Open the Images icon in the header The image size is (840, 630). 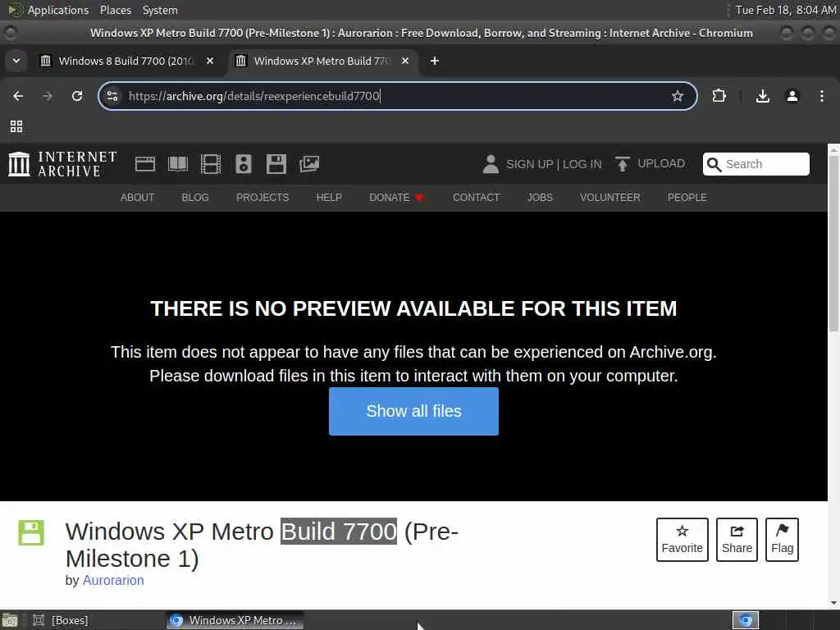click(309, 164)
